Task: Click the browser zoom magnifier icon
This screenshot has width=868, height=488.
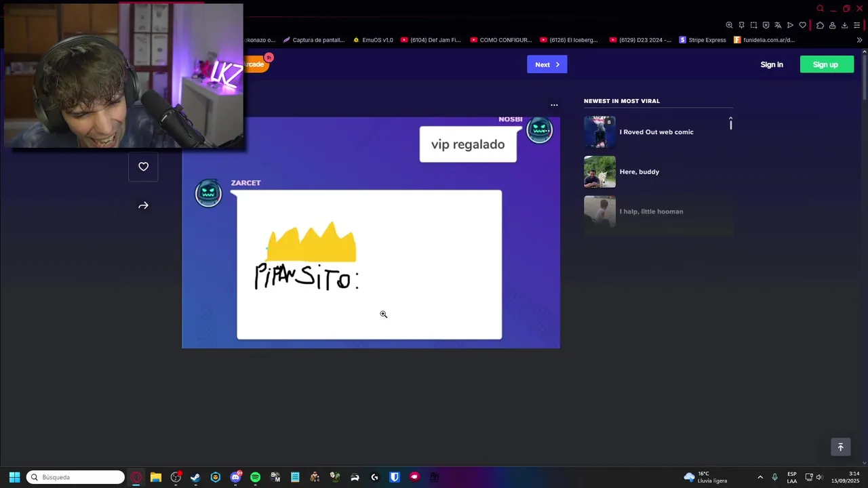Action: click(x=729, y=25)
